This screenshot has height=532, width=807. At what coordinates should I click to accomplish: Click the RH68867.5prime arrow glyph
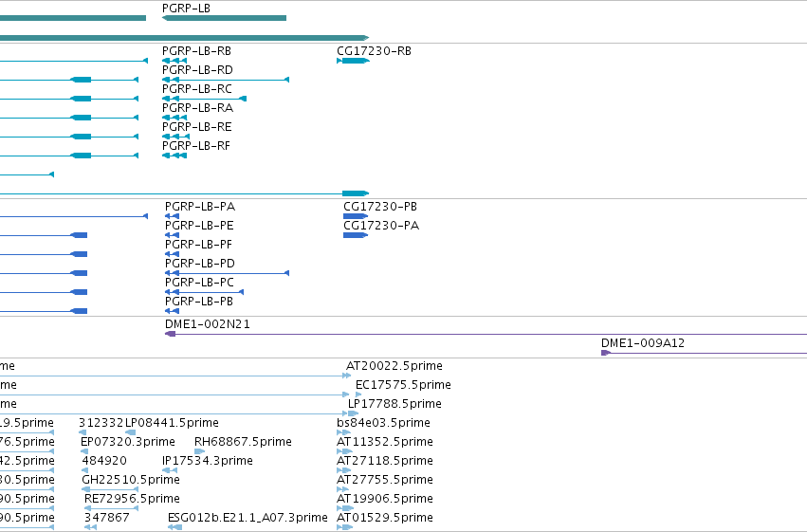coord(200,451)
